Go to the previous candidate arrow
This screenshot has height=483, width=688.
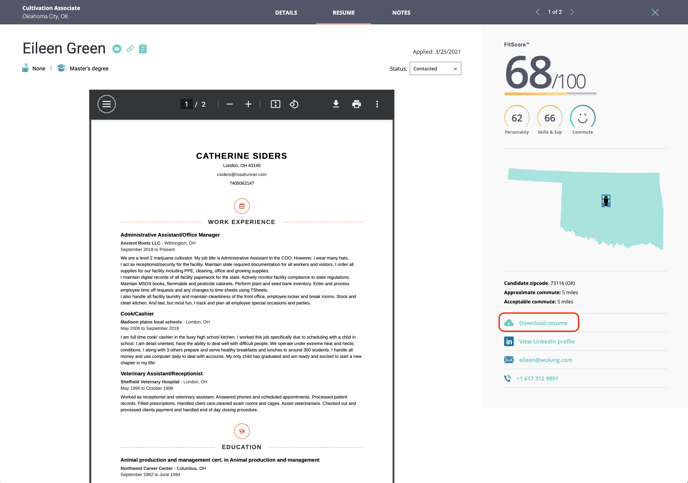tap(537, 13)
